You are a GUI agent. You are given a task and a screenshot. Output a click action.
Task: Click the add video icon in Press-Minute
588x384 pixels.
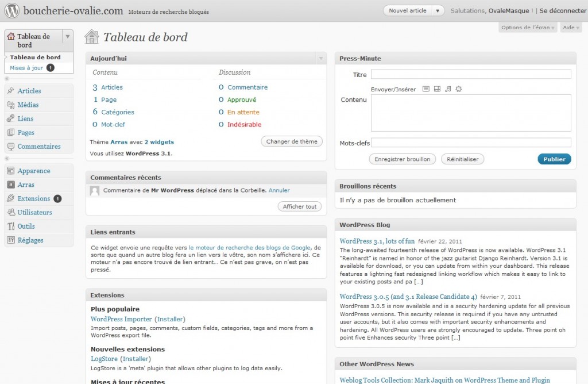pos(436,89)
